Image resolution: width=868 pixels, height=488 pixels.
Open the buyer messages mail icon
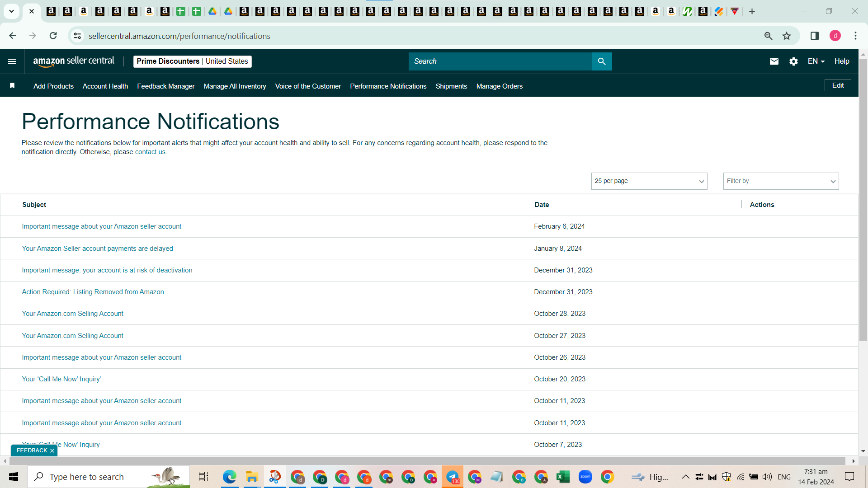[774, 61]
